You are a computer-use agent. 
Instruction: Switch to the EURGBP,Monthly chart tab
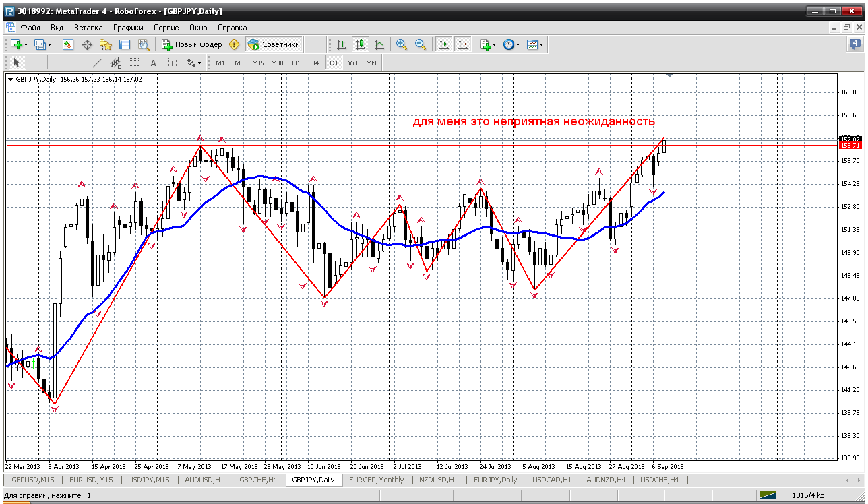[x=376, y=480]
